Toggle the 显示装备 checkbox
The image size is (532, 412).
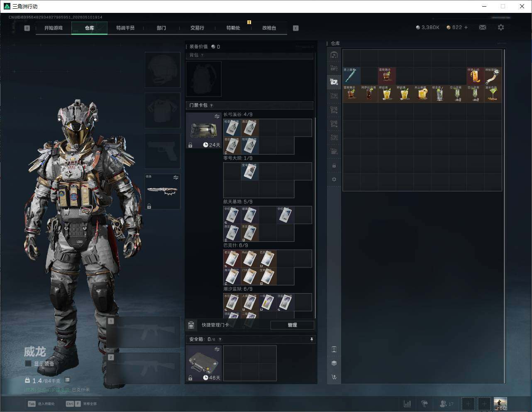tap(28, 363)
